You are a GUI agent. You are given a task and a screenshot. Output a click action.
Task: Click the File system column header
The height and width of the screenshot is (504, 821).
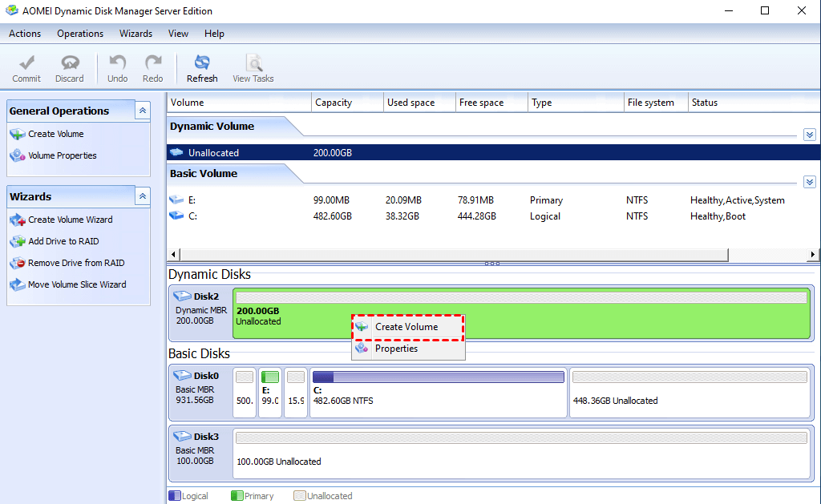[656, 103]
